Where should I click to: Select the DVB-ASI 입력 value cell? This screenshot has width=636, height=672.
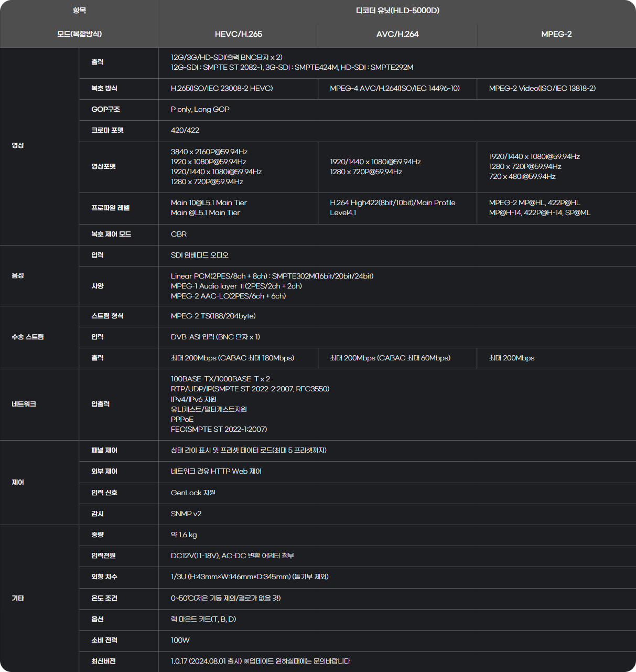pos(215,337)
